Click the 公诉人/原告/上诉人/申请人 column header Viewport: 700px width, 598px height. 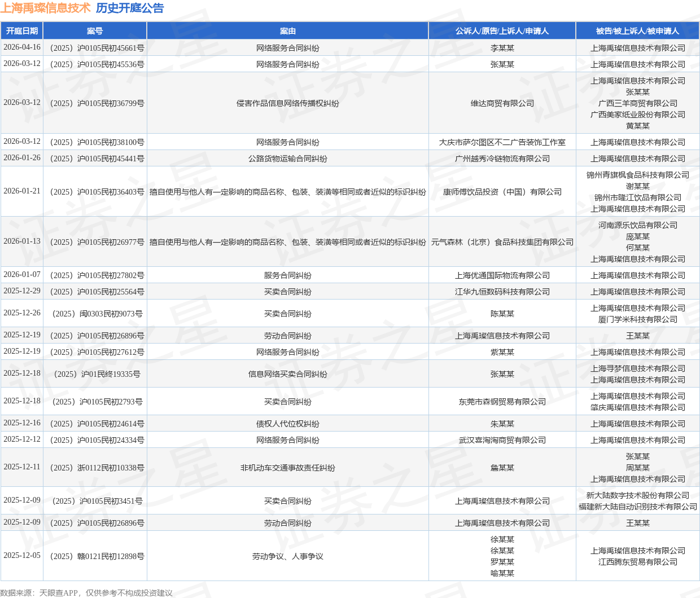(x=502, y=31)
